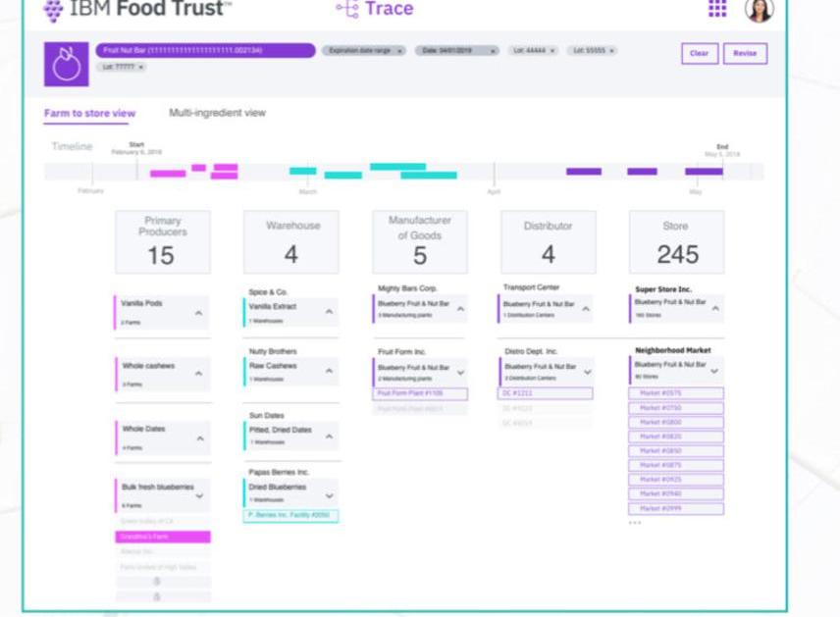
Task: Click the Trace module icon
Action: click(346, 9)
